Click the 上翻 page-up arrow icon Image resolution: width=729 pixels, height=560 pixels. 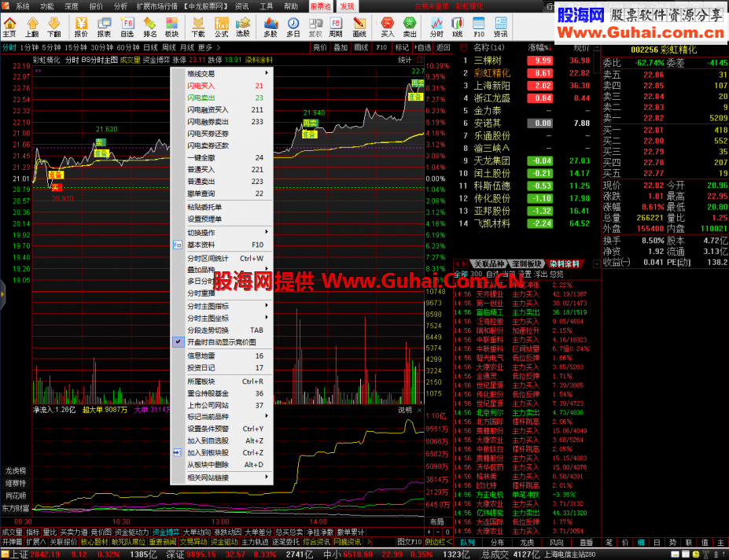[x=32, y=27]
